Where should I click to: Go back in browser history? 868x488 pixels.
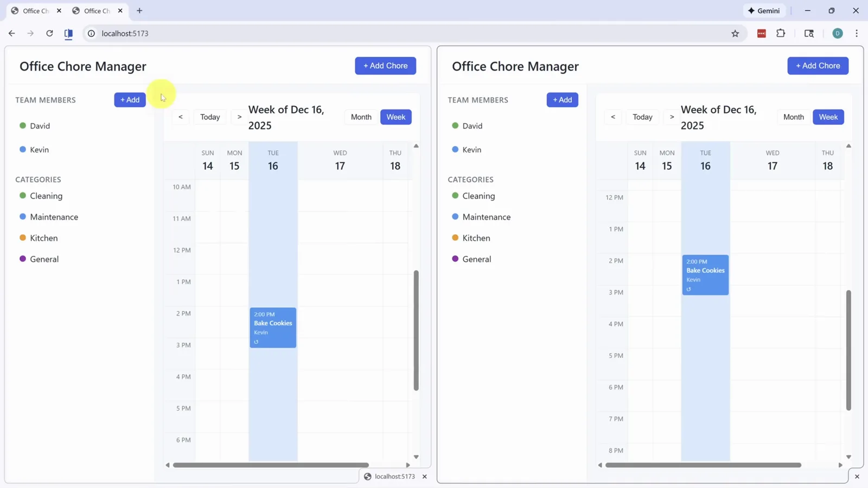11,33
